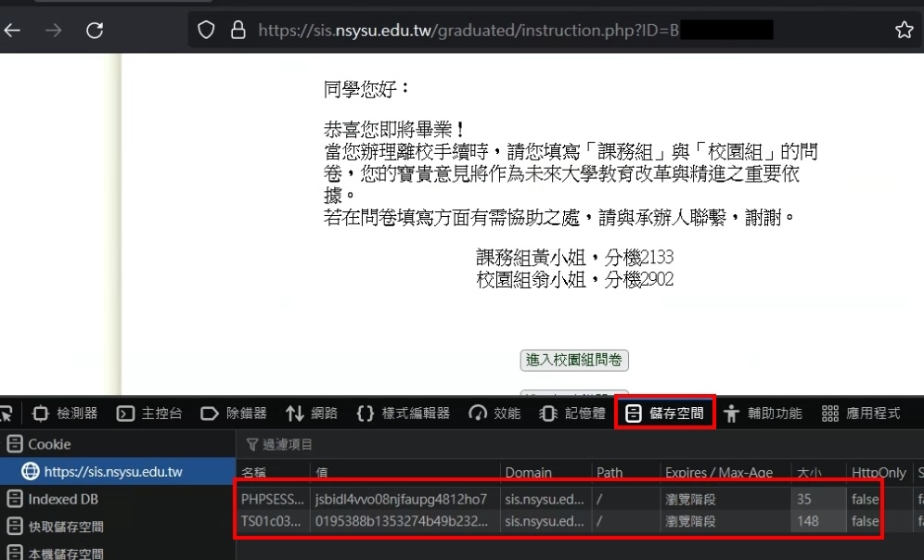The width and height of the screenshot is (924, 560).
Task: Open the 輔助功能 accessibility tab
Action: tap(763, 414)
